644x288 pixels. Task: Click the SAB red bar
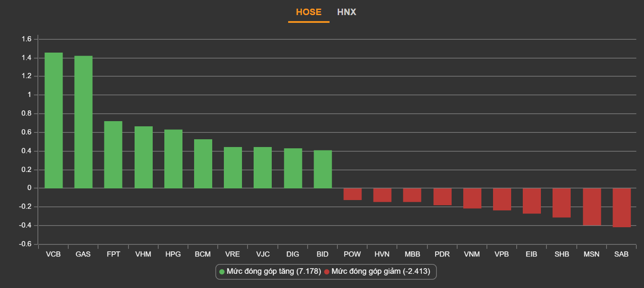[622, 207]
